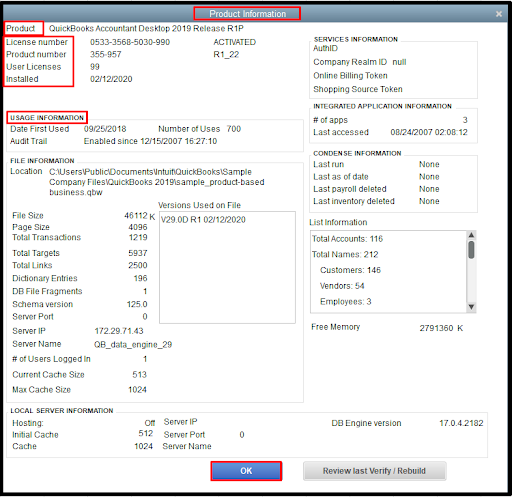Click Schema version value 125.0
This screenshot has width=512, height=497.
137,304
